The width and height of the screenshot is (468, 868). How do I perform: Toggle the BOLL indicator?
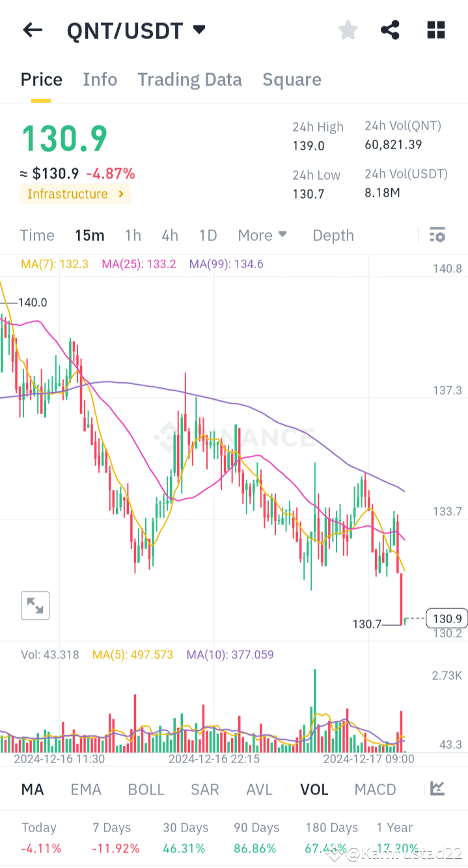pos(146,789)
